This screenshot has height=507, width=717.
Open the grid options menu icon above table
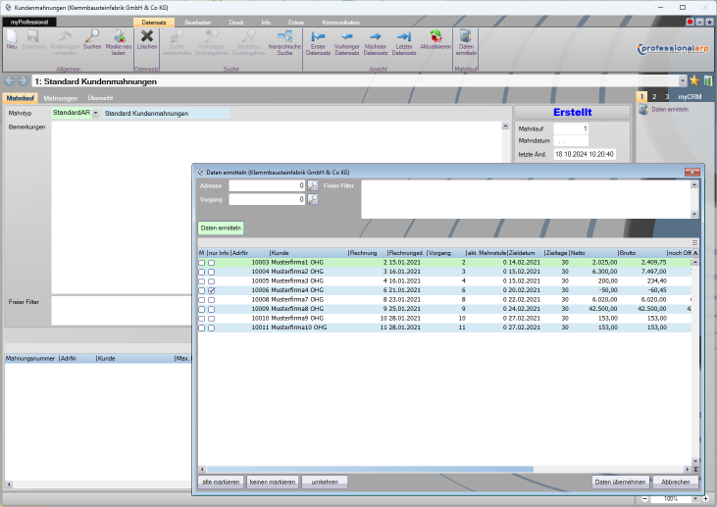pos(695,243)
